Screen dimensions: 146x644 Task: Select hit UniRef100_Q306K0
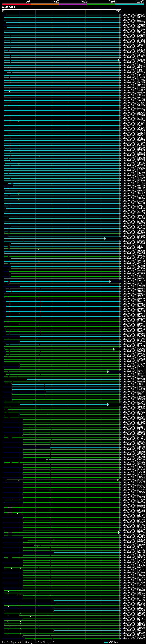(x=134, y=228)
